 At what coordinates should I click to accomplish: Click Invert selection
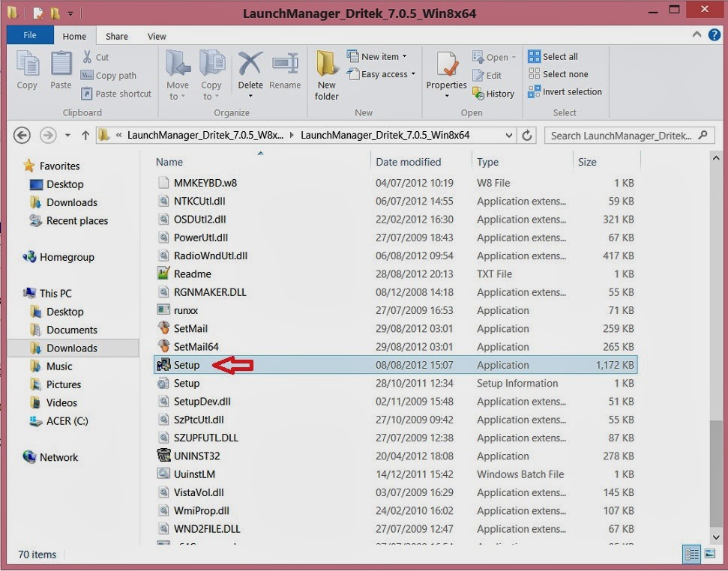(565, 92)
